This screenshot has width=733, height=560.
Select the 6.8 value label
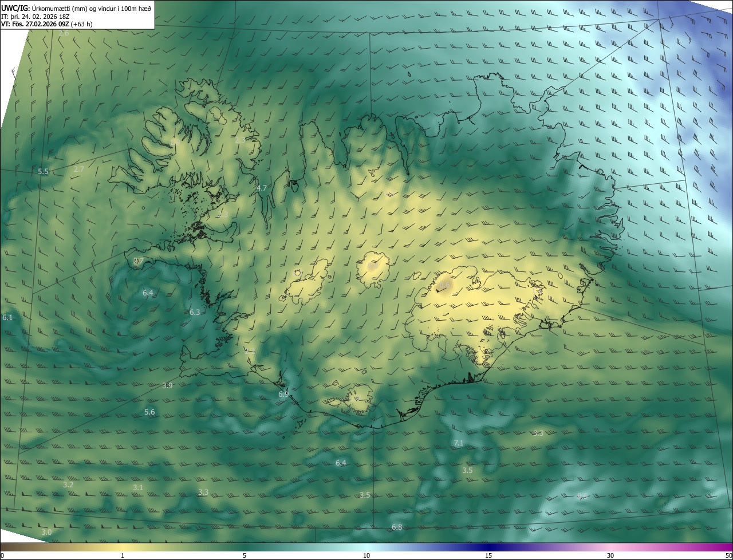[x=397, y=527]
